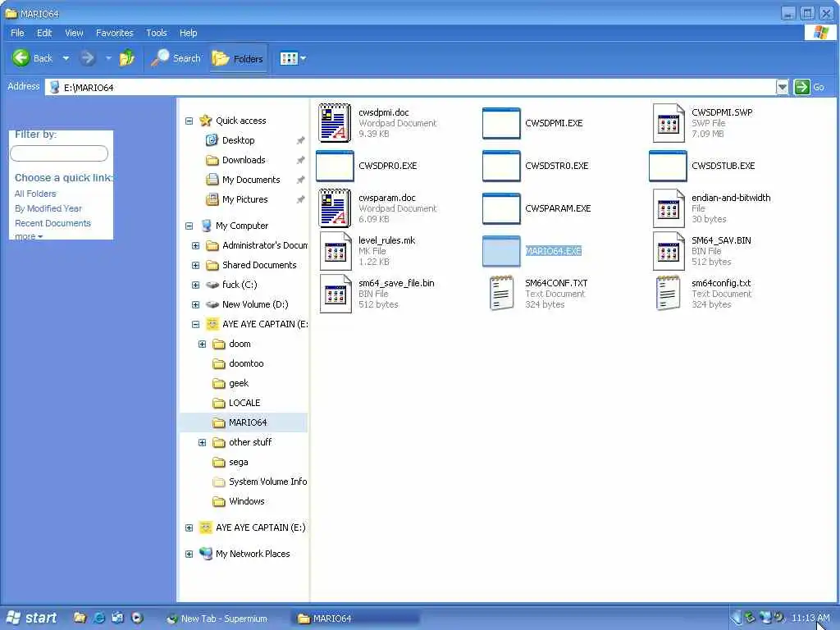Image resolution: width=840 pixels, height=630 pixels.
Task: Expand the other stuff folder node
Action: (x=202, y=442)
